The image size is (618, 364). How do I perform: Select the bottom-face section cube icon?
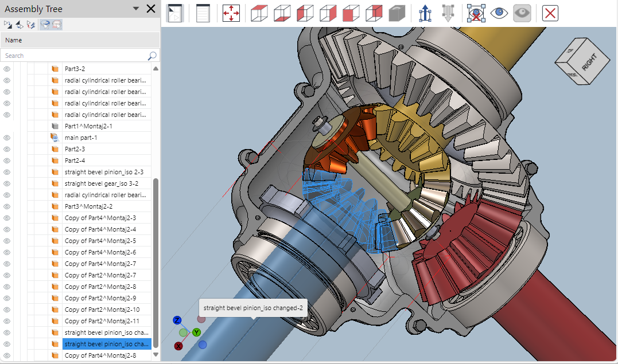click(x=282, y=13)
